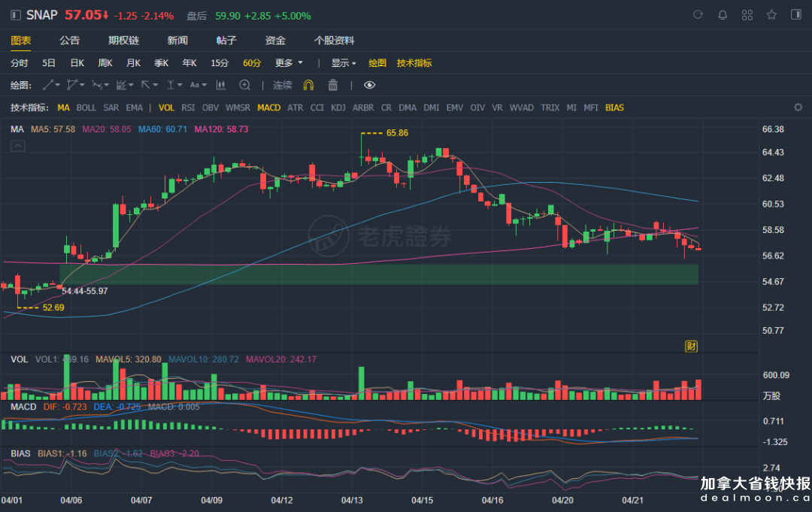Click the 连续 continuous drawing button
This screenshot has height=512, width=812.
tap(282, 85)
